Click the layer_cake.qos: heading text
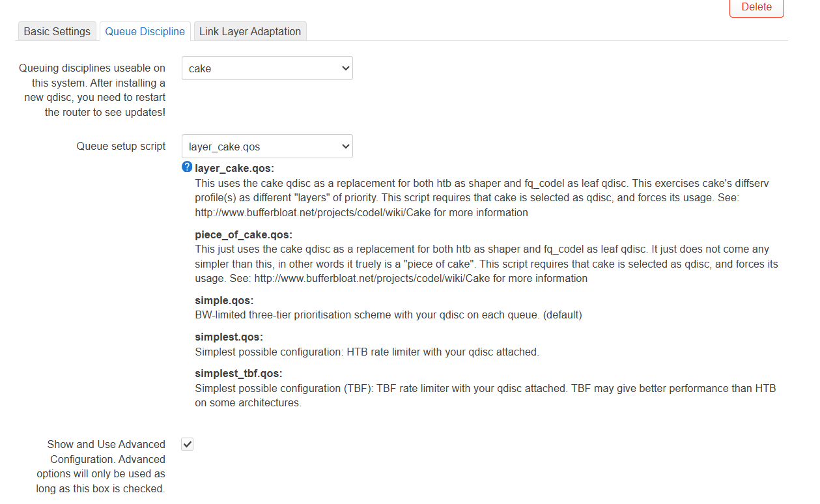The width and height of the screenshot is (820, 504). 234,169
